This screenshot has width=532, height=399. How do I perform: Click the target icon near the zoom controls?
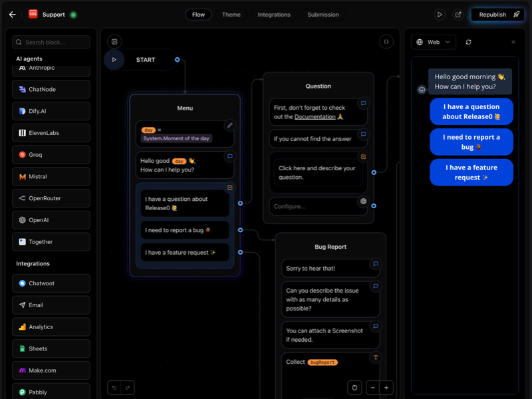pyautogui.click(x=354, y=388)
